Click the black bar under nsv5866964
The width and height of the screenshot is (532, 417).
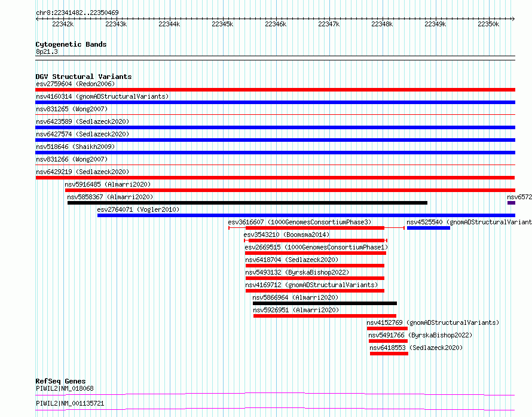point(325,303)
